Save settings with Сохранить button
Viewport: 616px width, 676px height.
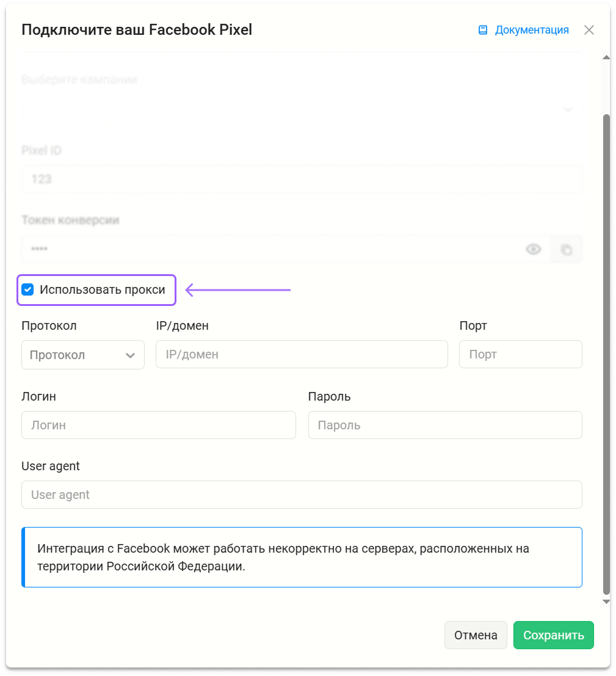[554, 635]
